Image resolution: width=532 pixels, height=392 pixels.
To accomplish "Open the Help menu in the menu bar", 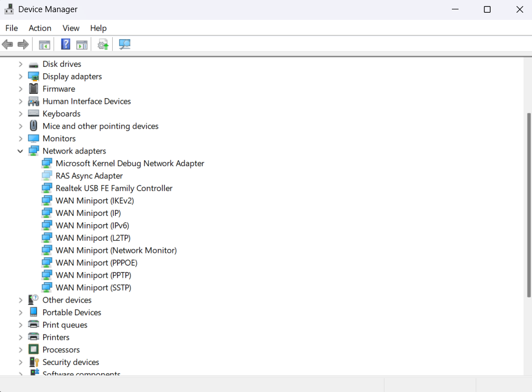I will pos(98,28).
